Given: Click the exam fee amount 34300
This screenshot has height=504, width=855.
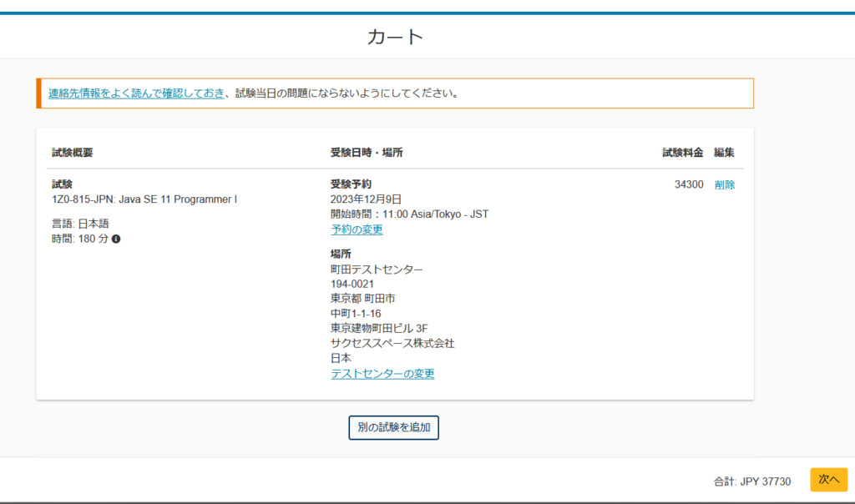Looking at the screenshot, I should (689, 185).
